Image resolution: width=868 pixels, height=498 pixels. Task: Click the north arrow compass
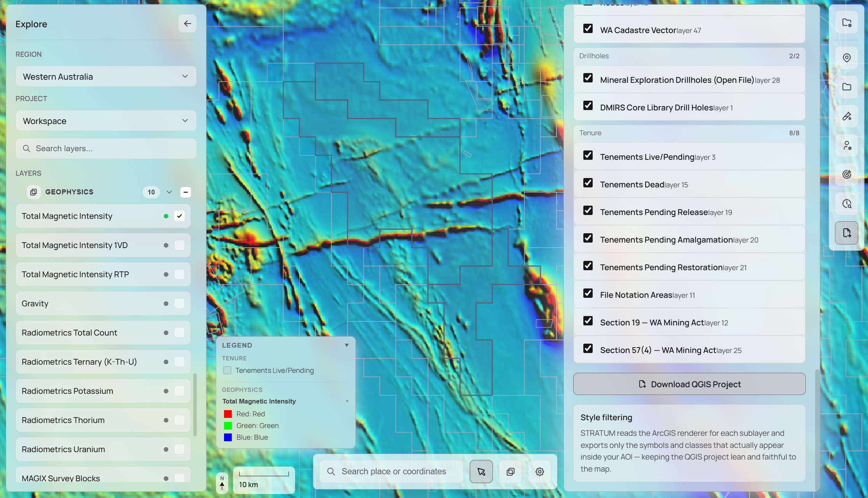point(222,483)
